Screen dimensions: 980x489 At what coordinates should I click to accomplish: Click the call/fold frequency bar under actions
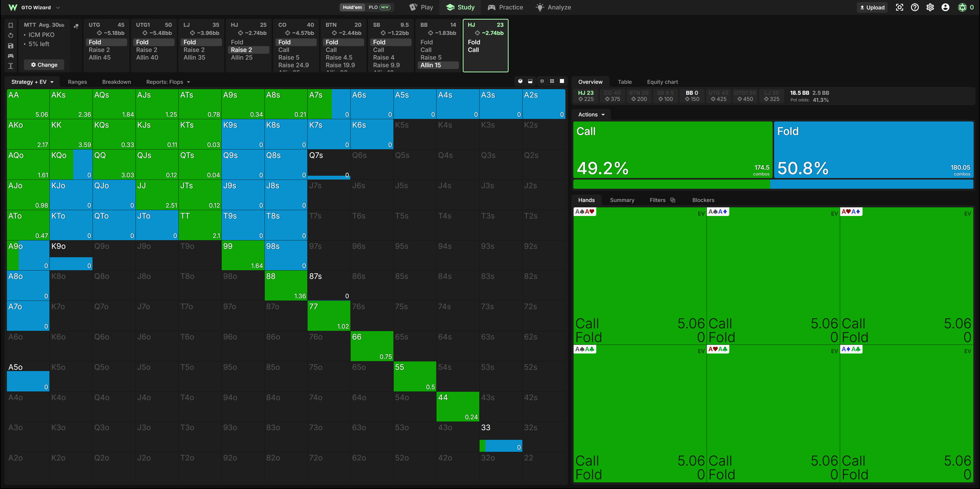click(x=773, y=184)
